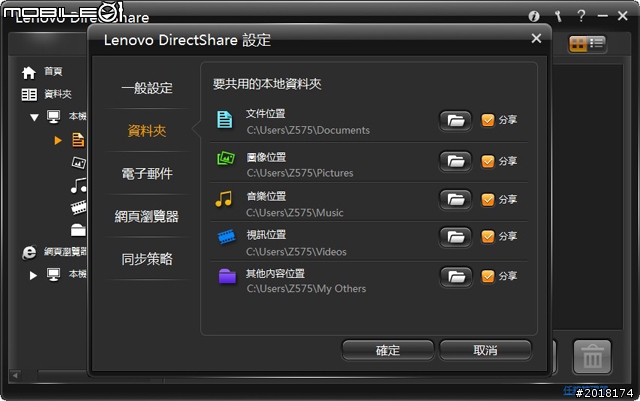The width and height of the screenshot is (640, 401).
Task: Open the wrench settings icon in title bar
Action: coord(558,16)
